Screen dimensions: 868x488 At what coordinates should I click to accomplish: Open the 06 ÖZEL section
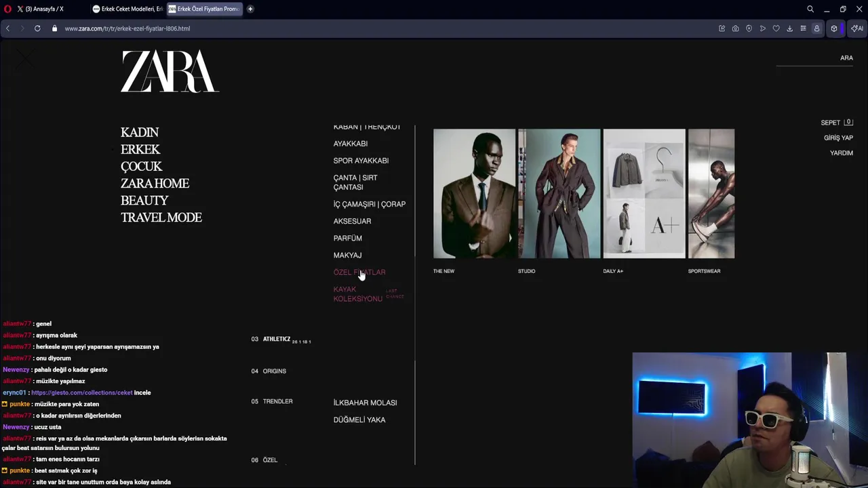point(264,460)
